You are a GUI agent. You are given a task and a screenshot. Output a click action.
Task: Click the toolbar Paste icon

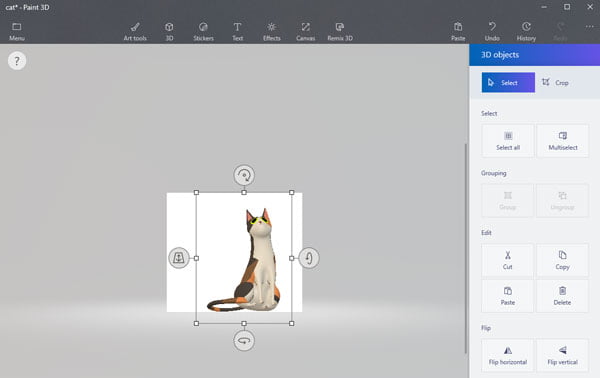(458, 32)
